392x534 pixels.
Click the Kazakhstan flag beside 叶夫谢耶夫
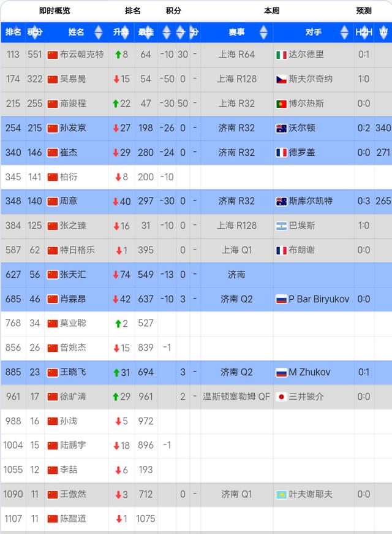(x=281, y=494)
